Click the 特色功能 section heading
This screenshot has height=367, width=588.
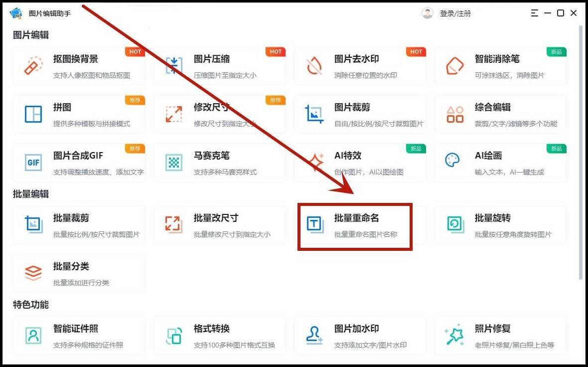click(31, 305)
